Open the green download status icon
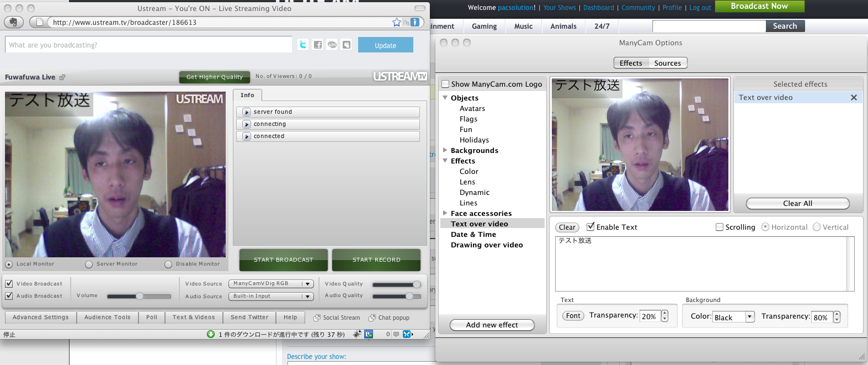 (x=210, y=334)
